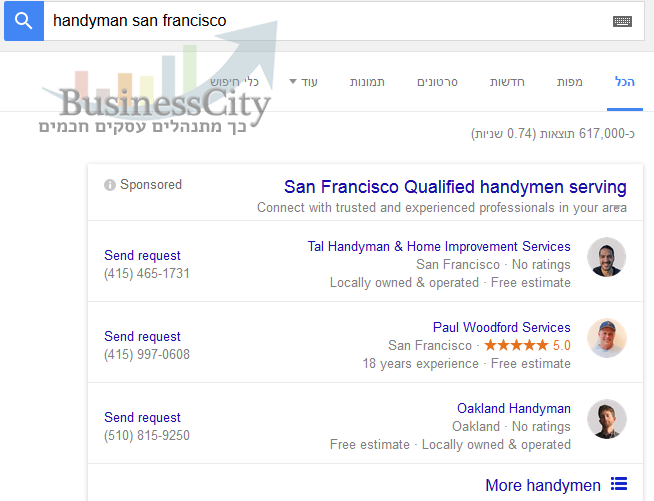The height and width of the screenshot is (501, 654).
Task: Expand the עוד dropdown menu
Action: 304,82
